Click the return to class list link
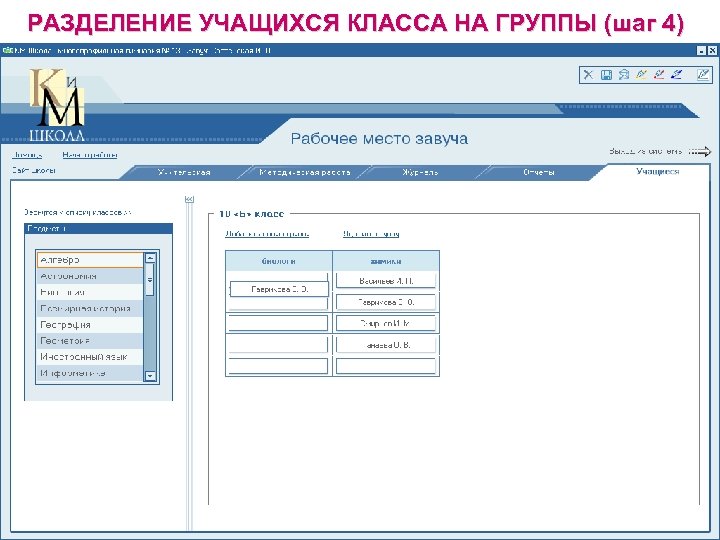This screenshot has width=720, height=540. coord(78,213)
